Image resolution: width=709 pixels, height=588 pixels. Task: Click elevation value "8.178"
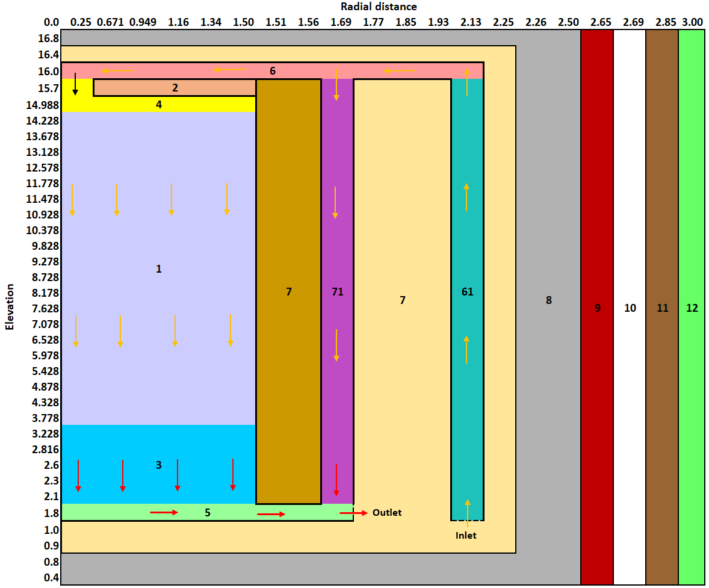[45, 293]
